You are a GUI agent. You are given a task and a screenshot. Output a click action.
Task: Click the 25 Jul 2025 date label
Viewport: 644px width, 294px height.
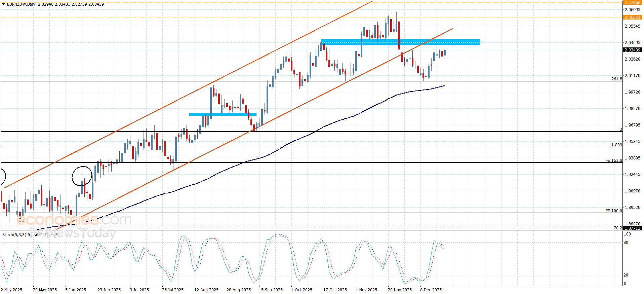173,290
